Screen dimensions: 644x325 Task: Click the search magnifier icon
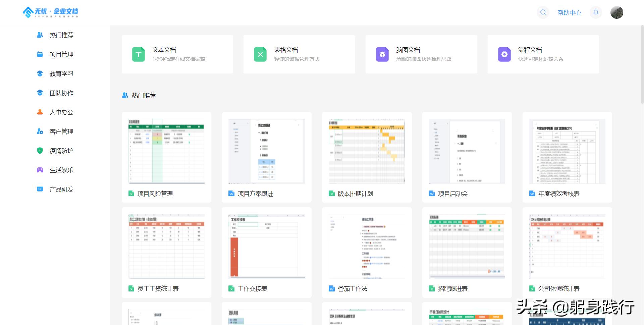(x=543, y=12)
